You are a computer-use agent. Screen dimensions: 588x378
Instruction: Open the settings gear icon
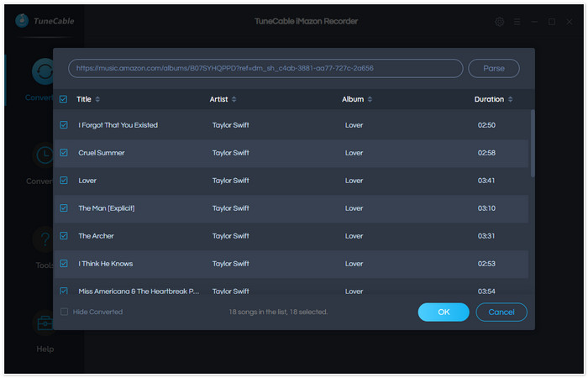499,22
